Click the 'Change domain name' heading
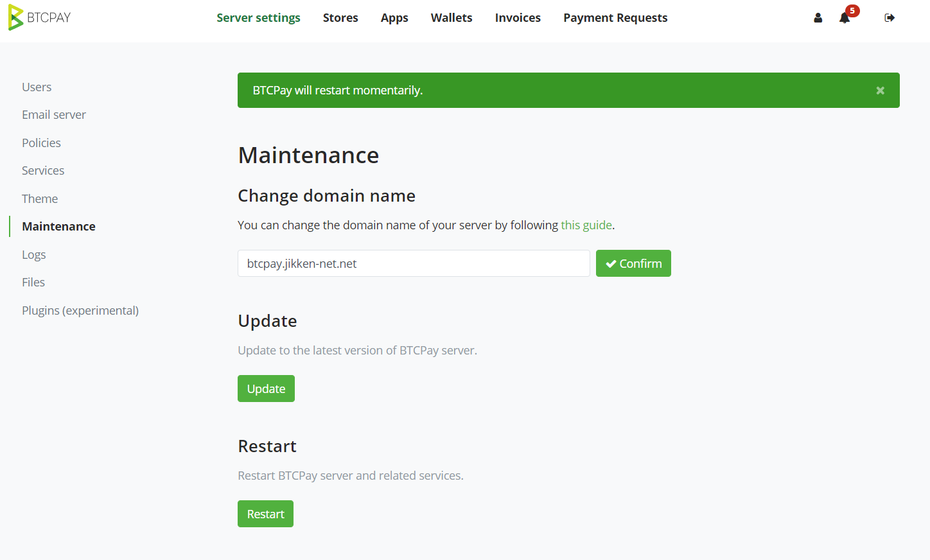 coord(326,196)
